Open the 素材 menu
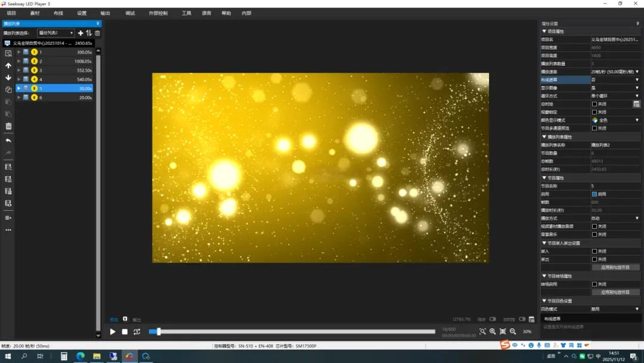 (x=35, y=13)
